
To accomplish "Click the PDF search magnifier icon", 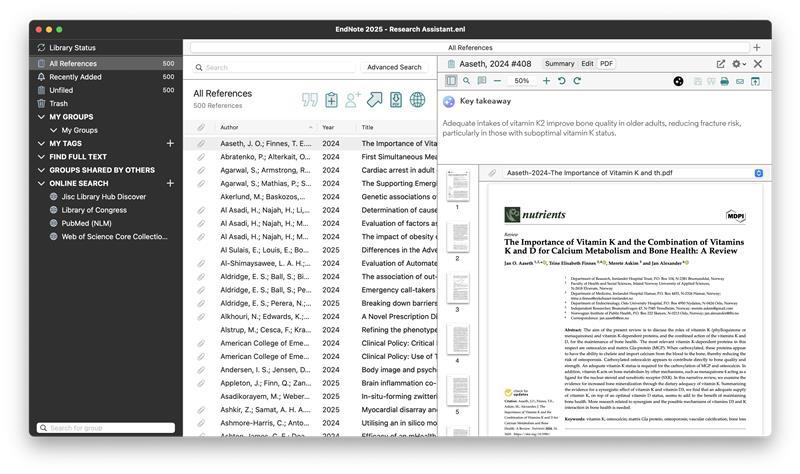I will (466, 81).
